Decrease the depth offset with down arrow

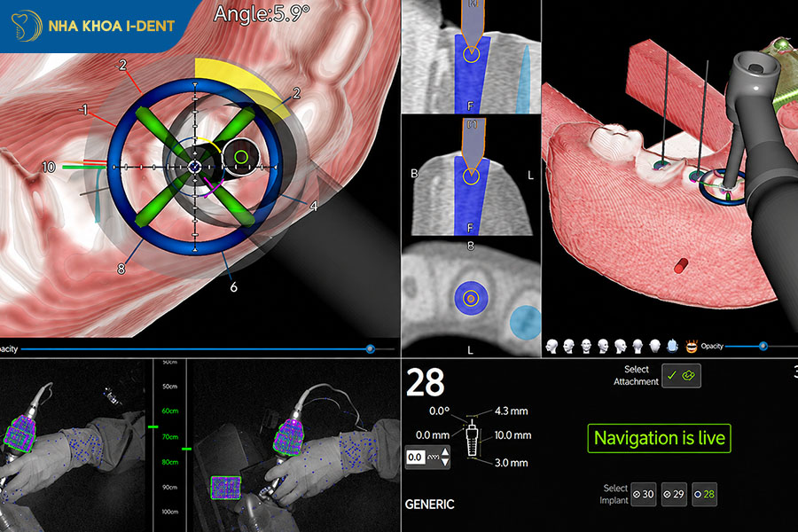click(x=445, y=462)
